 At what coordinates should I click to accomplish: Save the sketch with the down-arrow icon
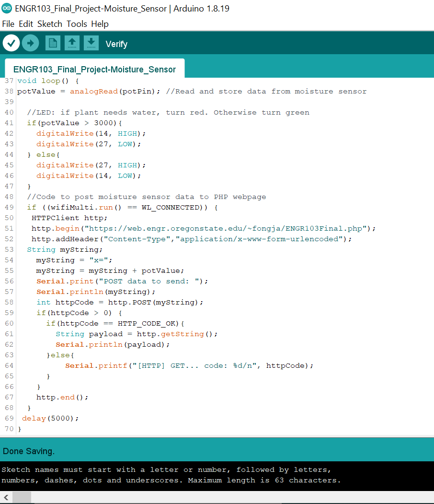pyautogui.click(x=91, y=43)
